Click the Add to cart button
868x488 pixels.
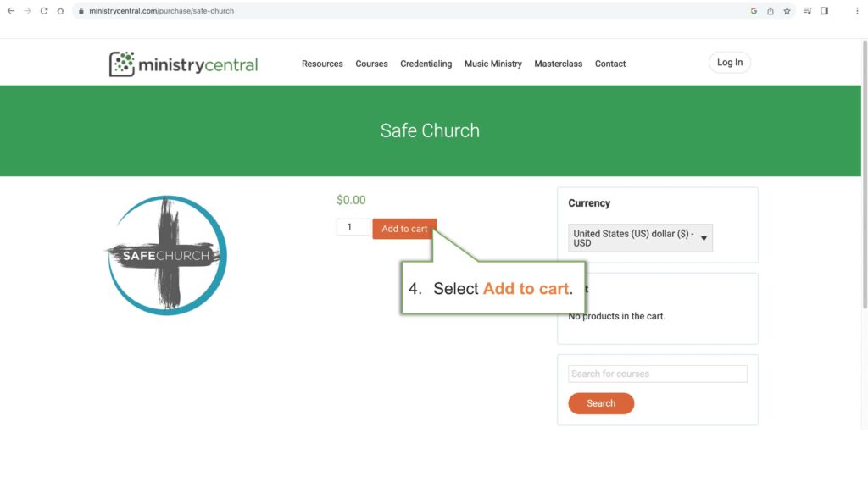(x=404, y=229)
